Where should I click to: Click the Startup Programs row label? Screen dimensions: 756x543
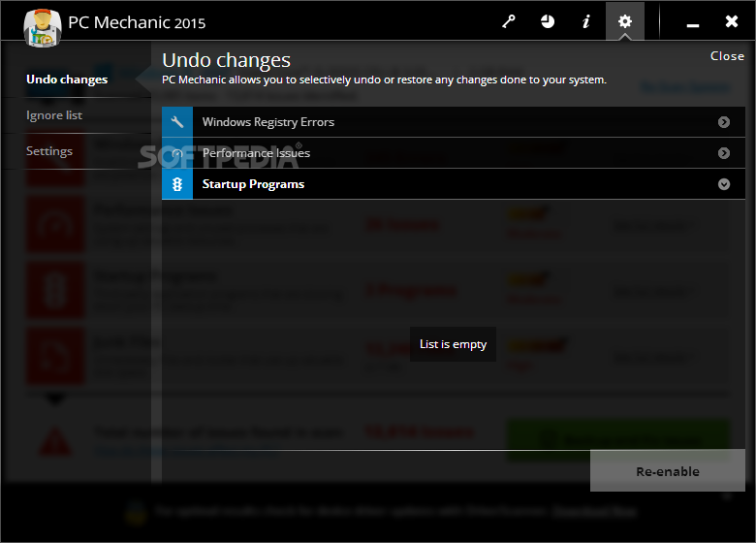click(x=253, y=184)
